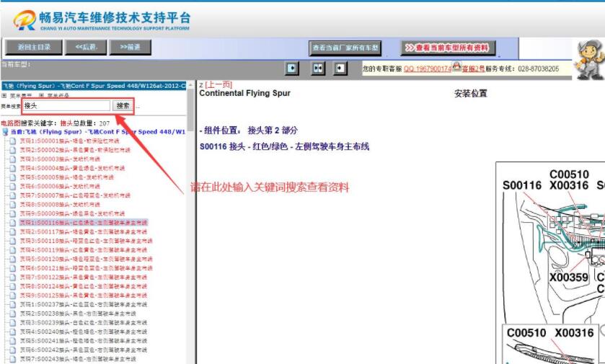Click page icon beside S00004 row
Viewport: 605px width, 364px height.
(13, 168)
